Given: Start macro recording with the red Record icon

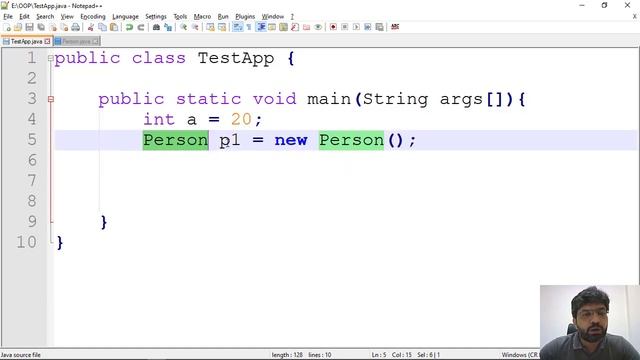Looking at the screenshot, I should click(x=333, y=27).
